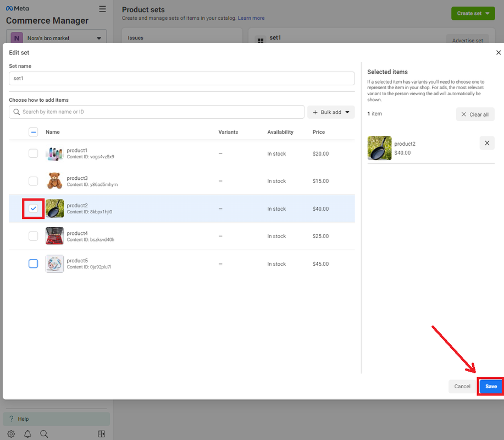This screenshot has height=440, width=504.
Task: Click the Cancel button
Action: click(462, 386)
